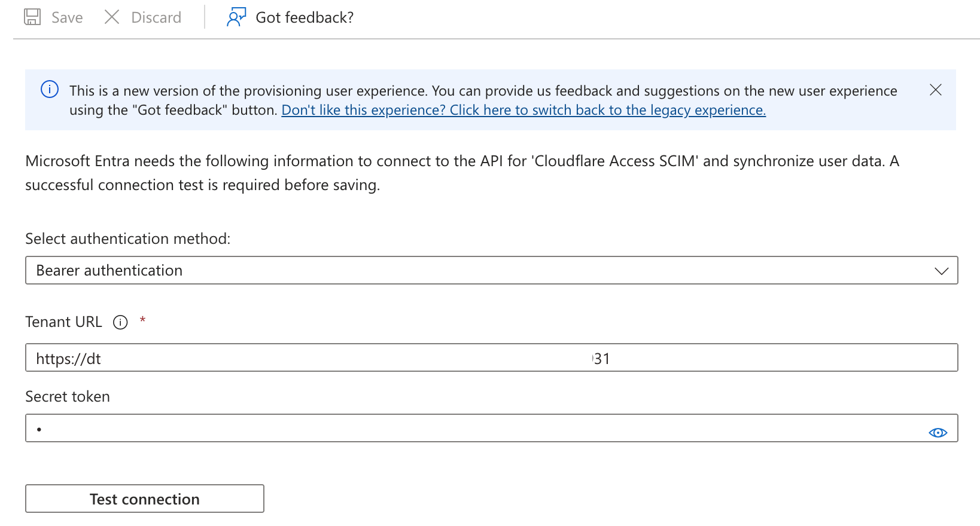
Task: Click the Discard X icon
Action: 112,17
